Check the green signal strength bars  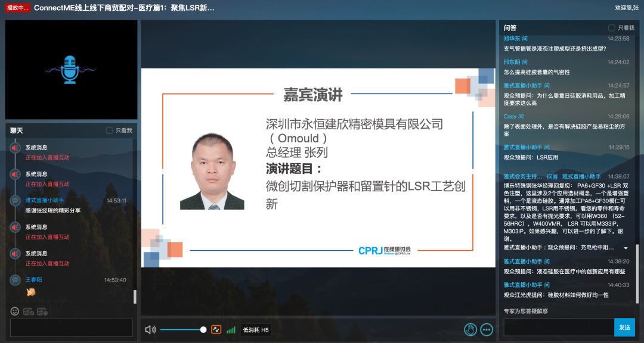coord(231,330)
